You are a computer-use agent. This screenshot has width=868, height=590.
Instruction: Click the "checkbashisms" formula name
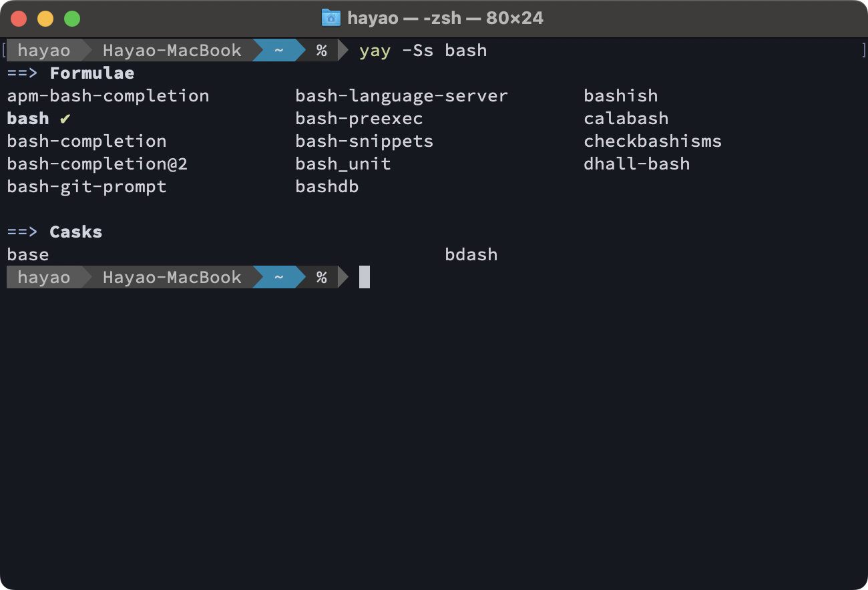(x=653, y=141)
